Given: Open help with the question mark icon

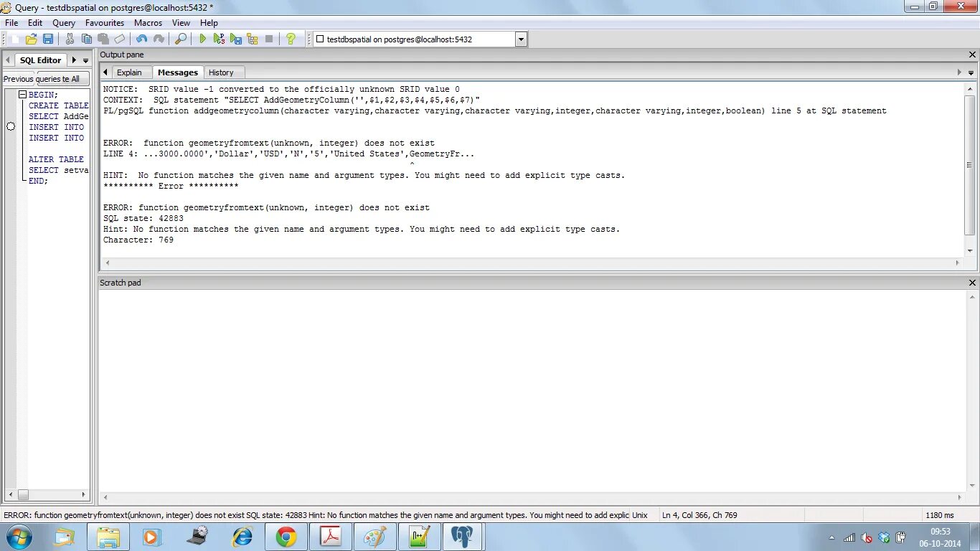Looking at the screenshot, I should (291, 39).
